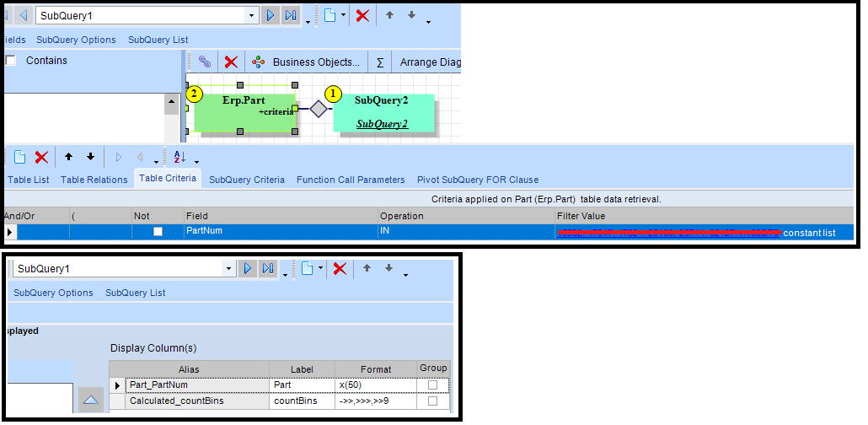
Task: Select Calculated_countBins alias cell
Action: click(x=197, y=401)
